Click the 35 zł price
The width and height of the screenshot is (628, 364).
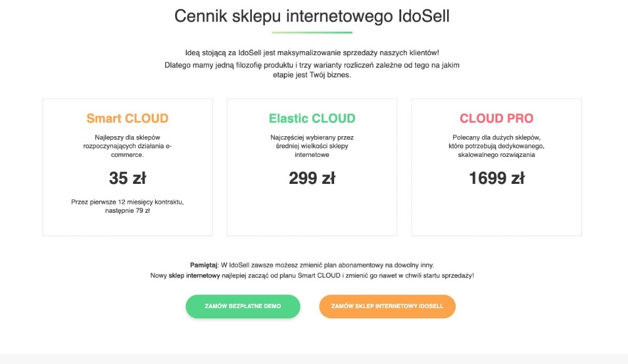(127, 178)
